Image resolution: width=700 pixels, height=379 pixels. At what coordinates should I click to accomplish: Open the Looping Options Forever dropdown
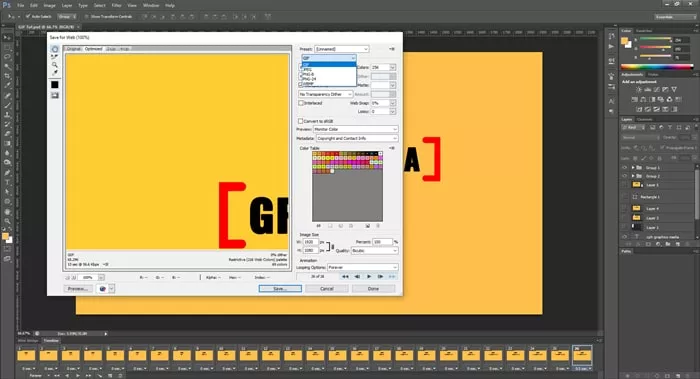[x=362, y=267]
